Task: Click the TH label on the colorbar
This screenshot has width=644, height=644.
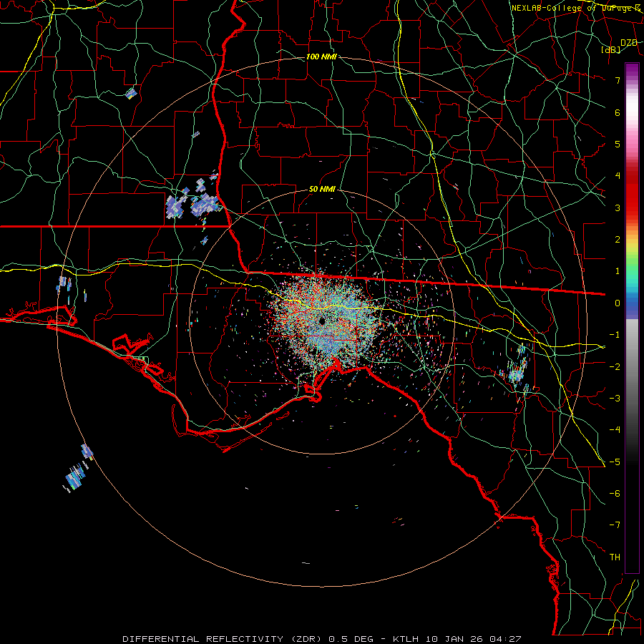Action: point(615,557)
